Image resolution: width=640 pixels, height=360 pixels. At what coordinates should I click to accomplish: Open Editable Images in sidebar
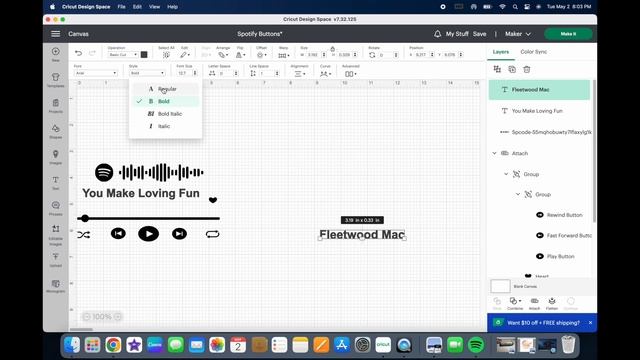point(56,229)
